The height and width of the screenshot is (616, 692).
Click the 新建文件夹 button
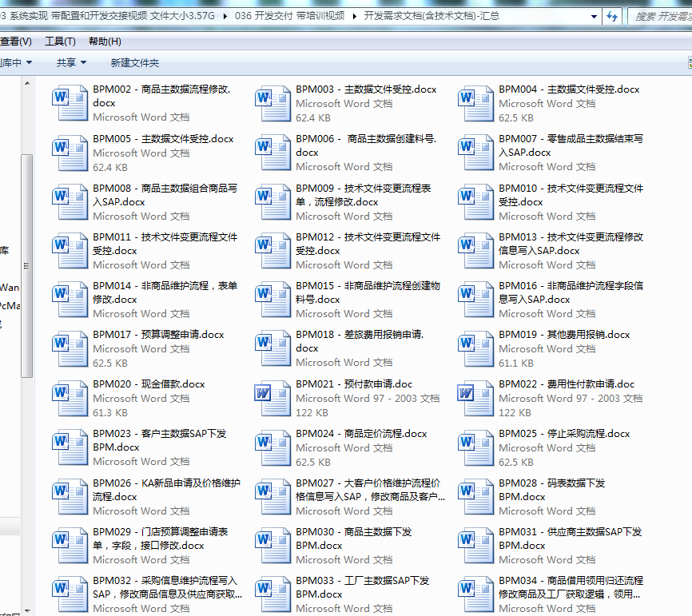(x=134, y=62)
